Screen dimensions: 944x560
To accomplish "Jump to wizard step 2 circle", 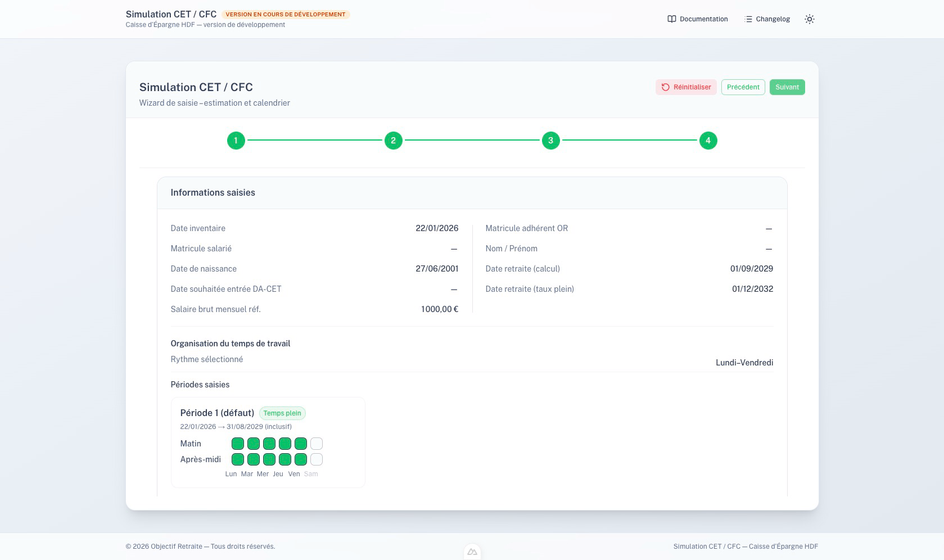I will 393,141.
